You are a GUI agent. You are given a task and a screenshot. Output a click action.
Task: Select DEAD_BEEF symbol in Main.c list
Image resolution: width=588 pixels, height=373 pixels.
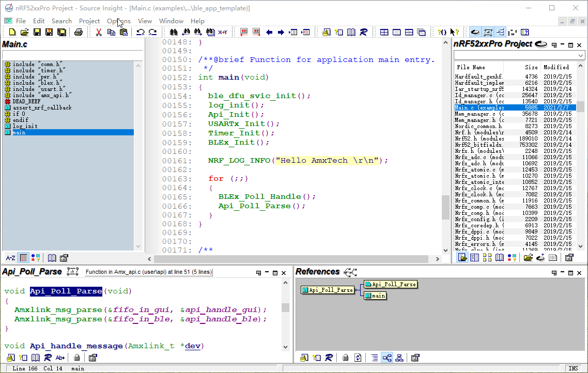coord(26,101)
